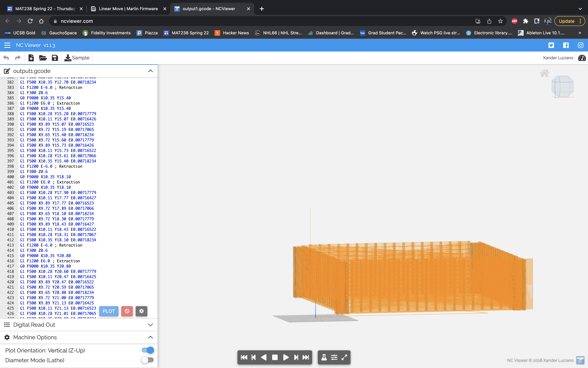
Task: Click the edit icon beside output1.gcode
Action: click(7, 71)
